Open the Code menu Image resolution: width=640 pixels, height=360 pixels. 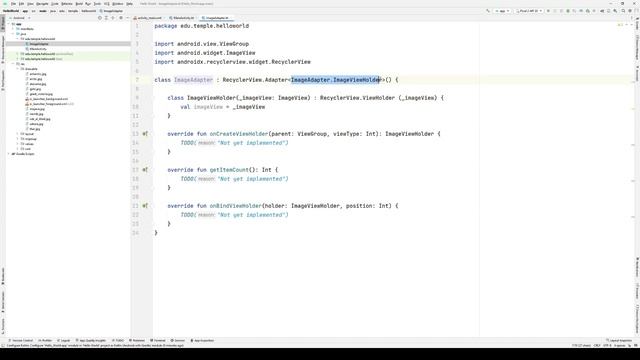pos(54,4)
